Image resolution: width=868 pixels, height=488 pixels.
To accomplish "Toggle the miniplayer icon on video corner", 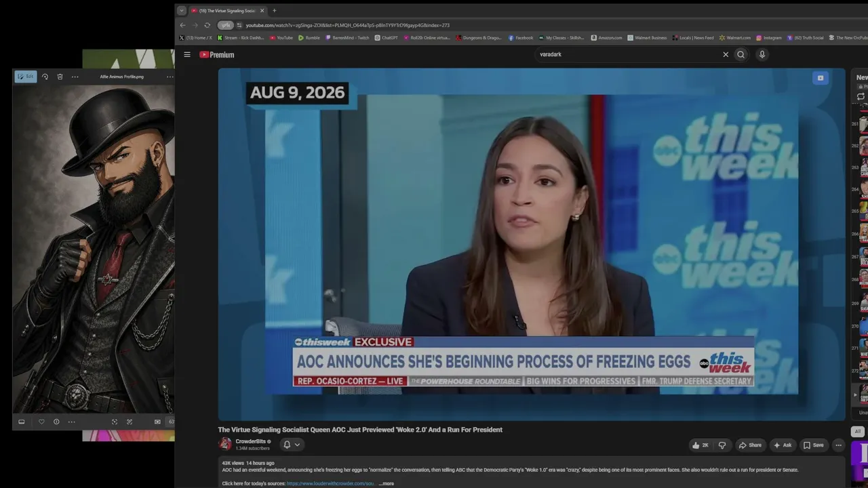I will 820,78.
